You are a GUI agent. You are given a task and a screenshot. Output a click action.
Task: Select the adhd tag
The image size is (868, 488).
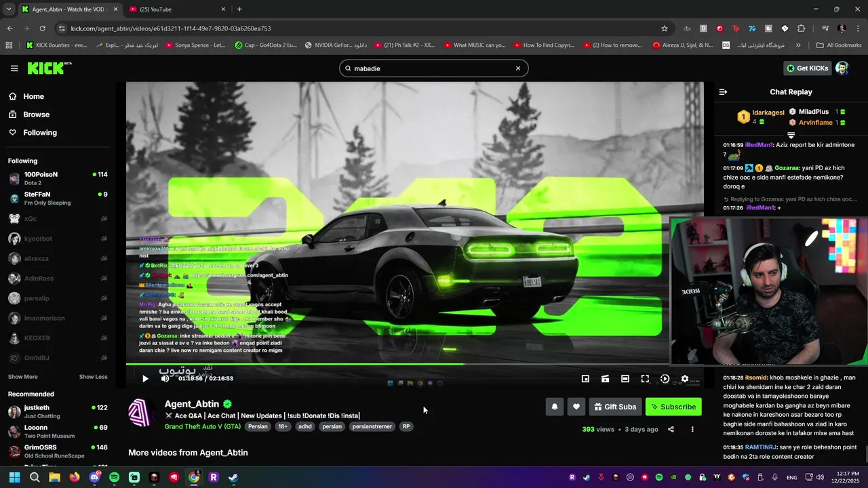tap(305, 426)
